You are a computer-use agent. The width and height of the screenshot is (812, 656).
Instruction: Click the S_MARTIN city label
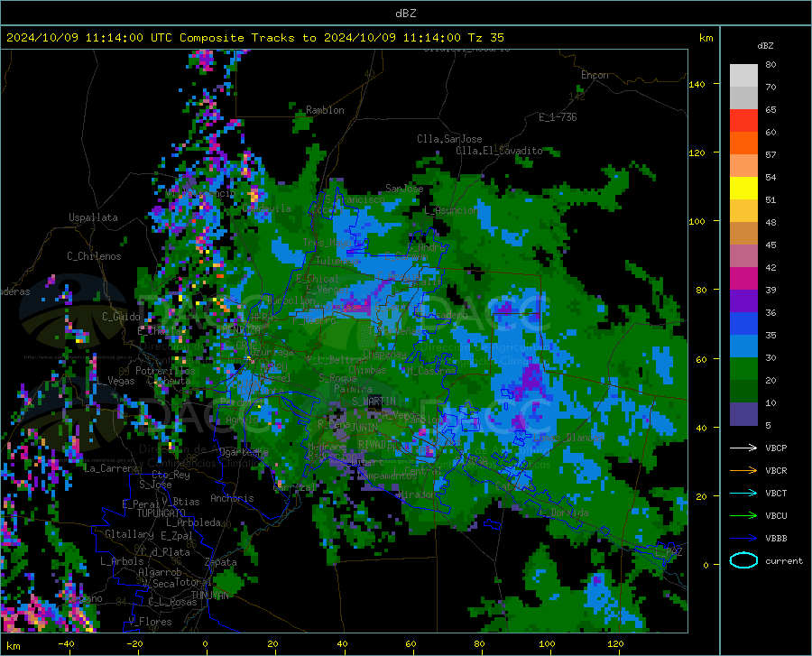click(374, 402)
